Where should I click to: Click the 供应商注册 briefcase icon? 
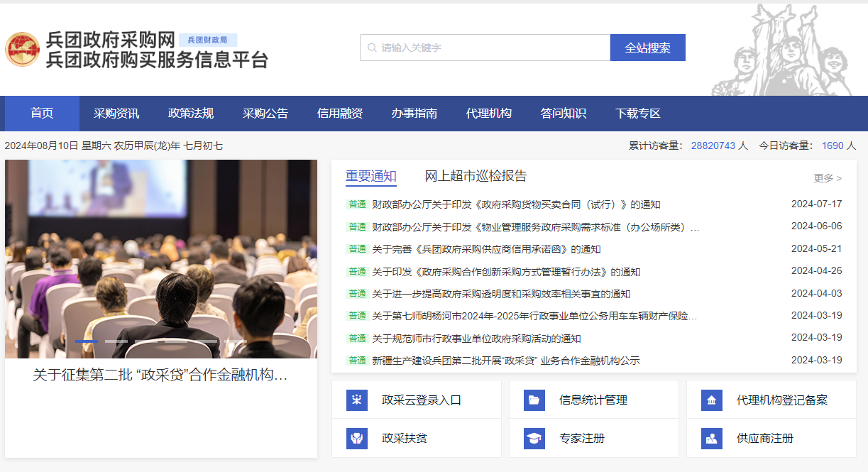[x=712, y=438]
